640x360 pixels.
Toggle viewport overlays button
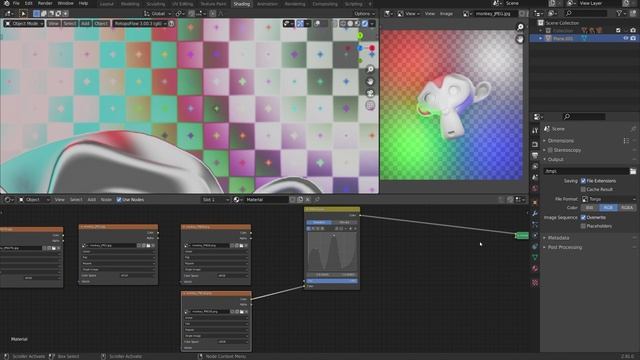click(x=317, y=24)
